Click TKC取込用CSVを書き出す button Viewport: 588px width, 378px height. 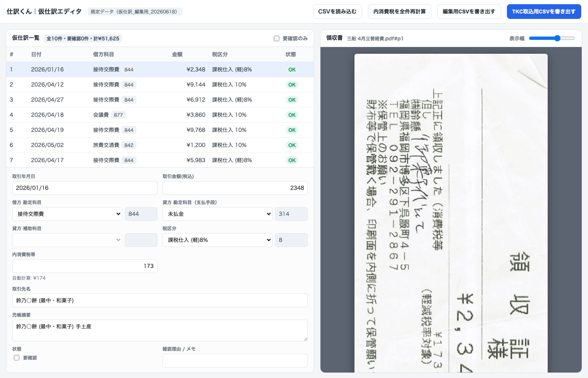point(544,12)
